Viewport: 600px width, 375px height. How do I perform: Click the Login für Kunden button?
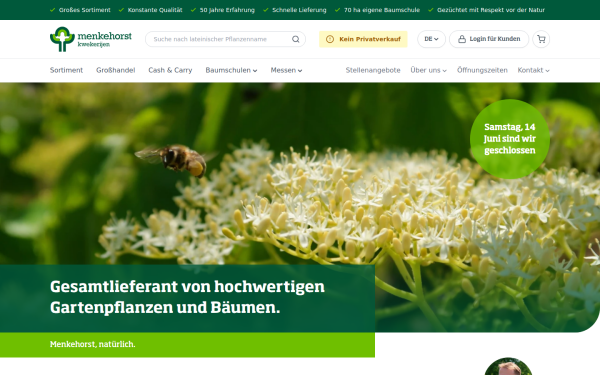(x=489, y=39)
